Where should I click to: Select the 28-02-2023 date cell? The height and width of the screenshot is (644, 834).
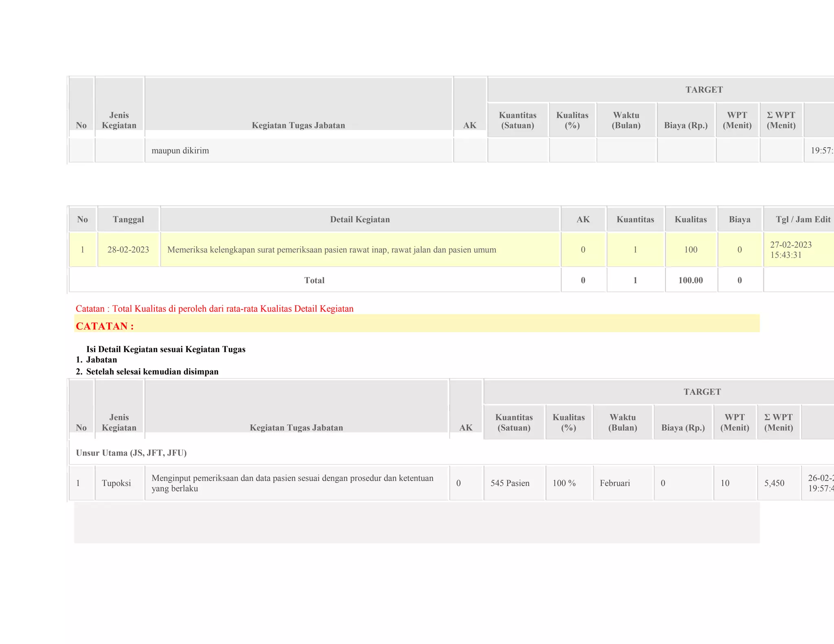[128, 250]
